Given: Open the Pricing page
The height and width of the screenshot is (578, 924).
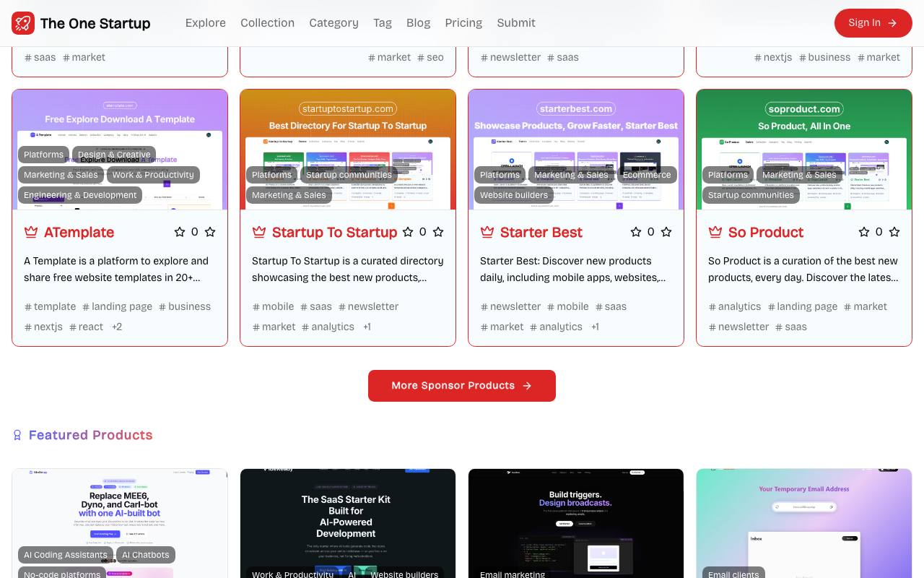Looking at the screenshot, I should pos(463,23).
